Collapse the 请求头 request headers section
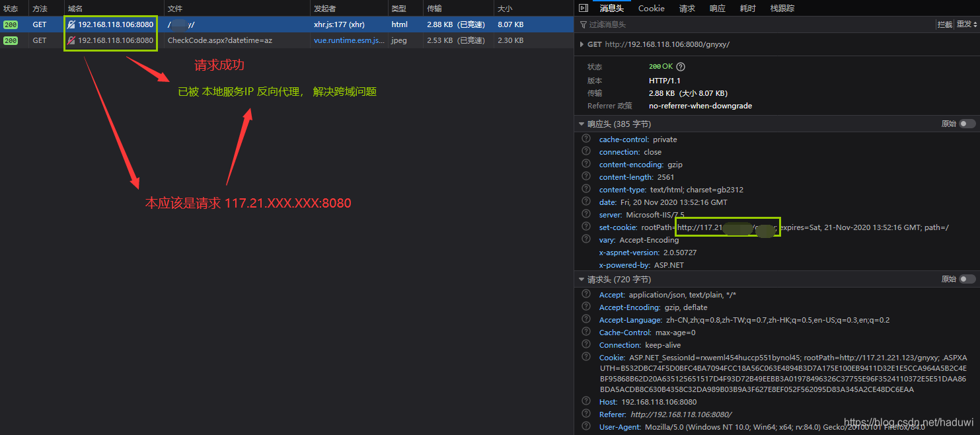 point(582,279)
